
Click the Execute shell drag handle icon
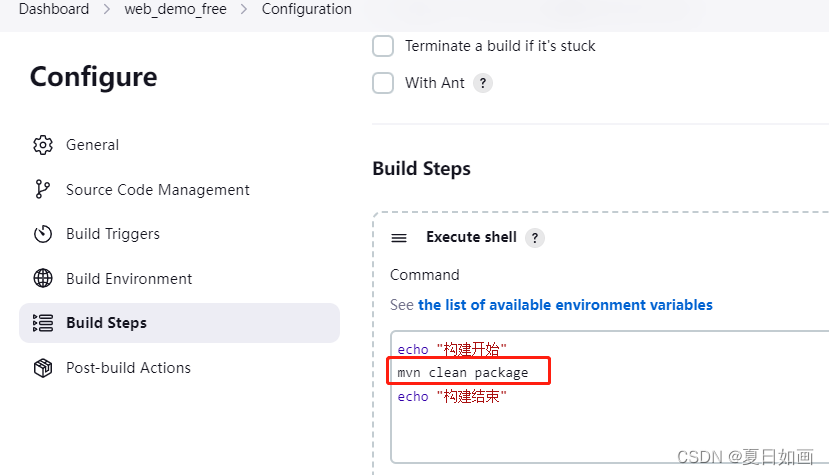[x=399, y=238]
